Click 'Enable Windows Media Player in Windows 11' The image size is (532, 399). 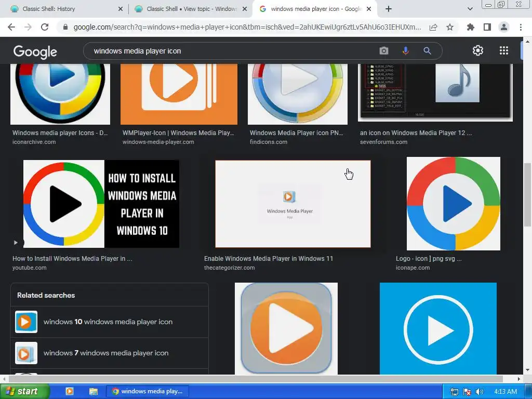[269, 259]
